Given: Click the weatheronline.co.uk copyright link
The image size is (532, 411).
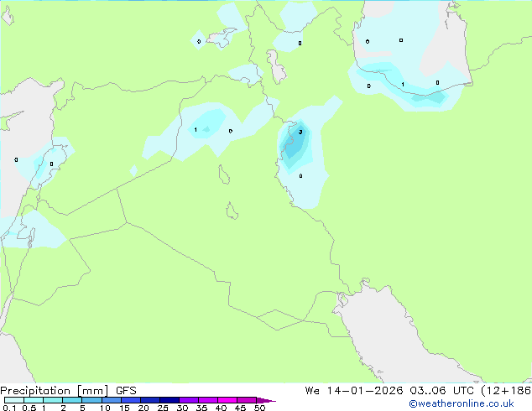Looking at the screenshot, I should click(x=462, y=403).
